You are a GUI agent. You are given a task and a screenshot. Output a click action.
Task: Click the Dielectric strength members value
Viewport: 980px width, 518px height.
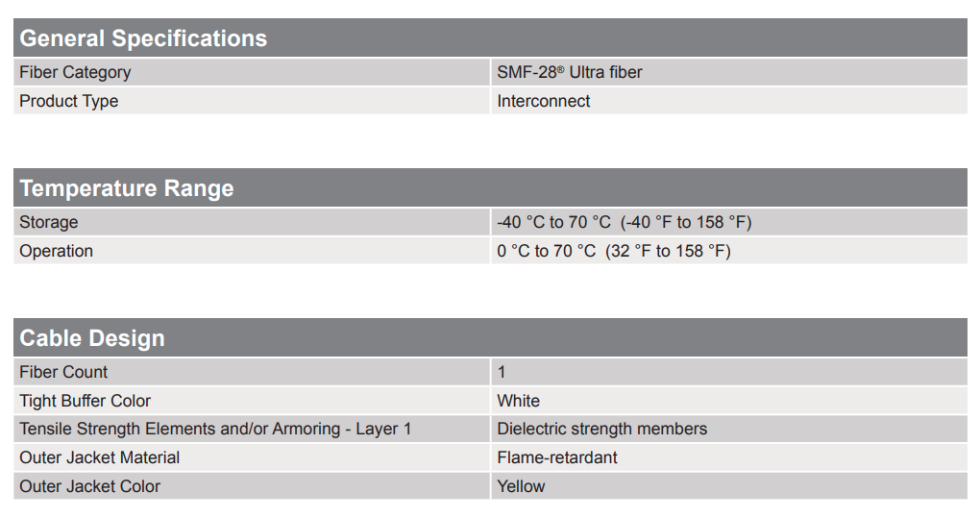(x=602, y=429)
